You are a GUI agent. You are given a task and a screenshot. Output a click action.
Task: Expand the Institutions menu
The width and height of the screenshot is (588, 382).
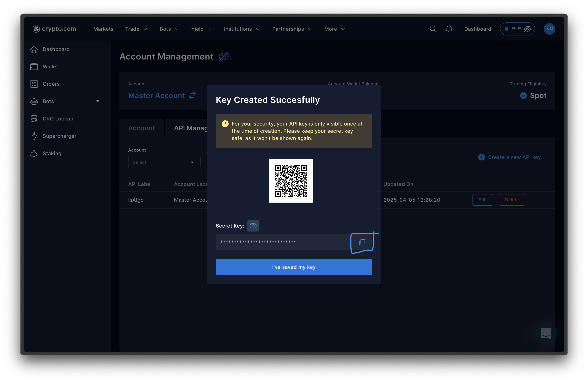pyautogui.click(x=242, y=29)
